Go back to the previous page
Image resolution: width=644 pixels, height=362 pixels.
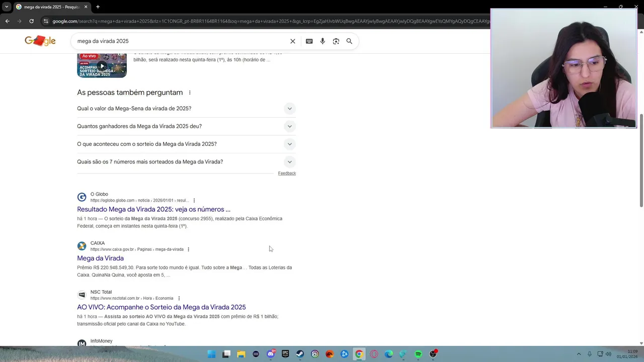click(7, 21)
